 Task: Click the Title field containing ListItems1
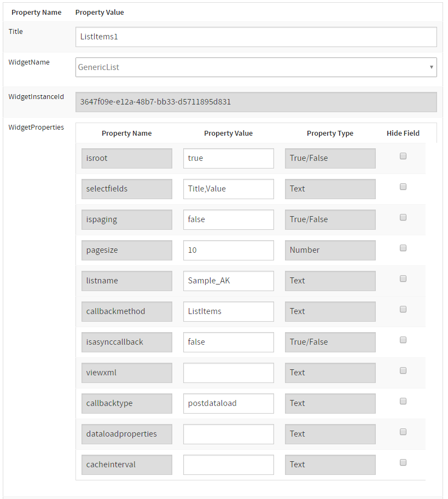256,37
